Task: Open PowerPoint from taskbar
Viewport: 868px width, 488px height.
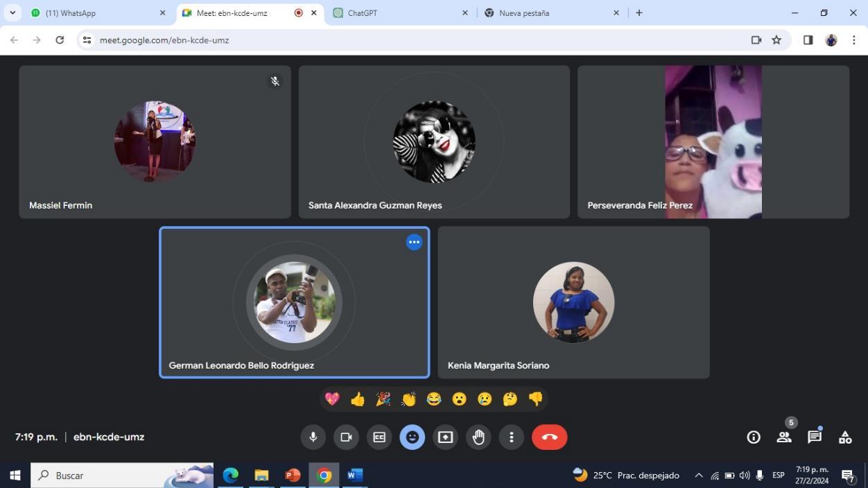Action: 293,476
